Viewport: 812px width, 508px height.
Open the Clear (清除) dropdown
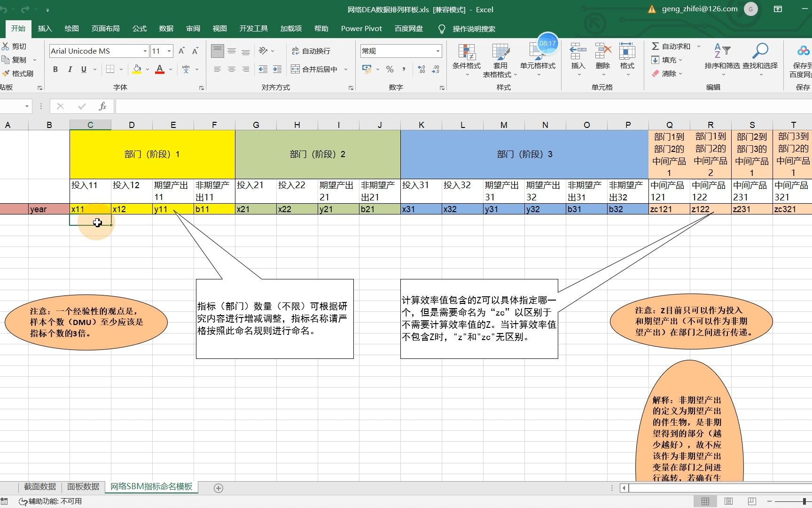667,73
